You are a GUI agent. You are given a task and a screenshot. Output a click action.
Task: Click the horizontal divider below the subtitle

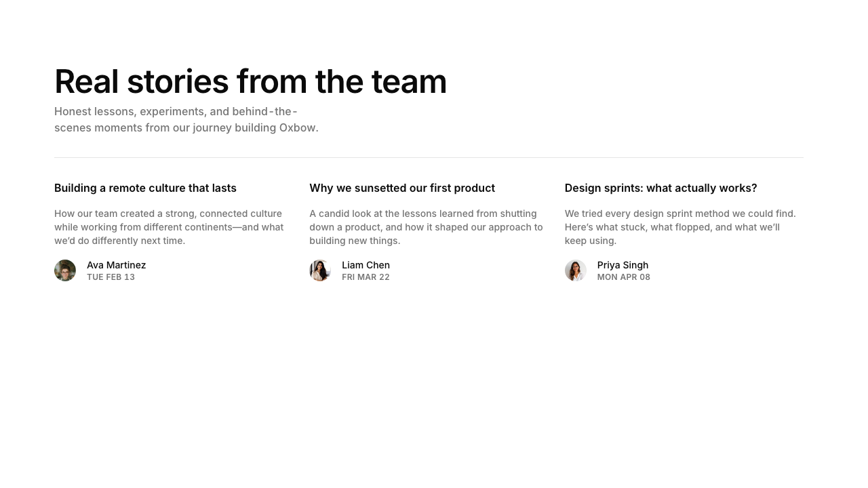(429, 157)
